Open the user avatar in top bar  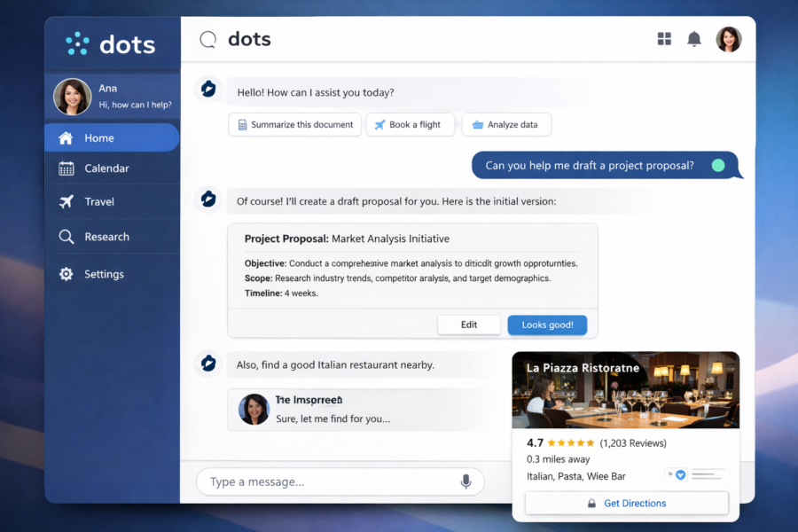pos(729,39)
